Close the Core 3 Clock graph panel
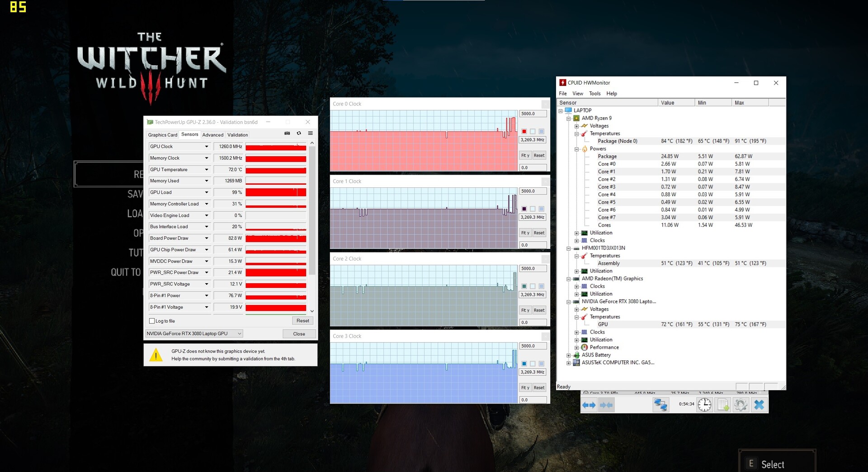 coord(546,336)
